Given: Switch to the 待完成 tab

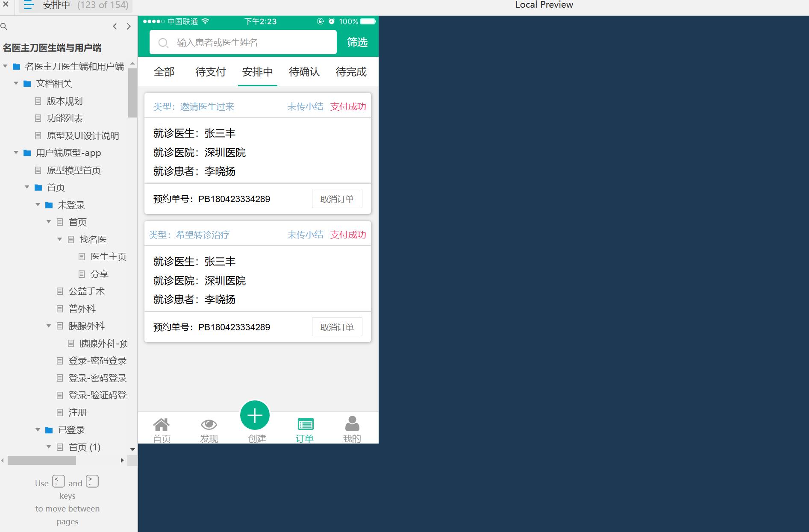Looking at the screenshot, I should 351,72.
